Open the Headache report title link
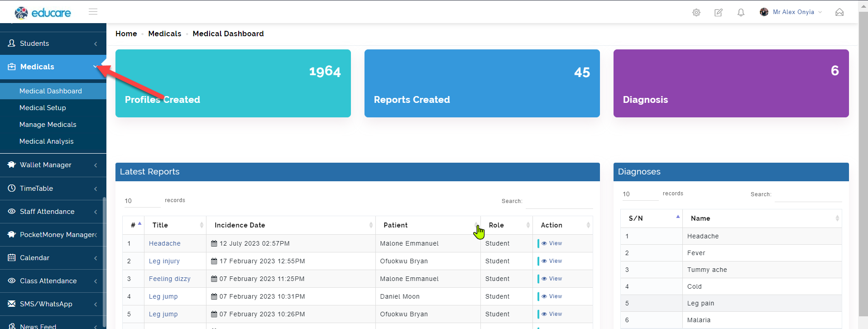Viewport: 868px width, 329px height. 165,243
